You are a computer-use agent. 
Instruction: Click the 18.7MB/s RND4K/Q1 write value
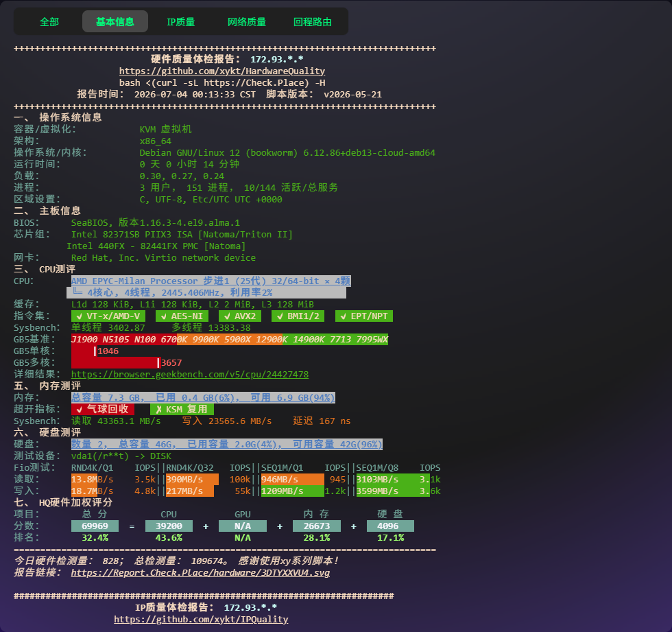point(92,491)
